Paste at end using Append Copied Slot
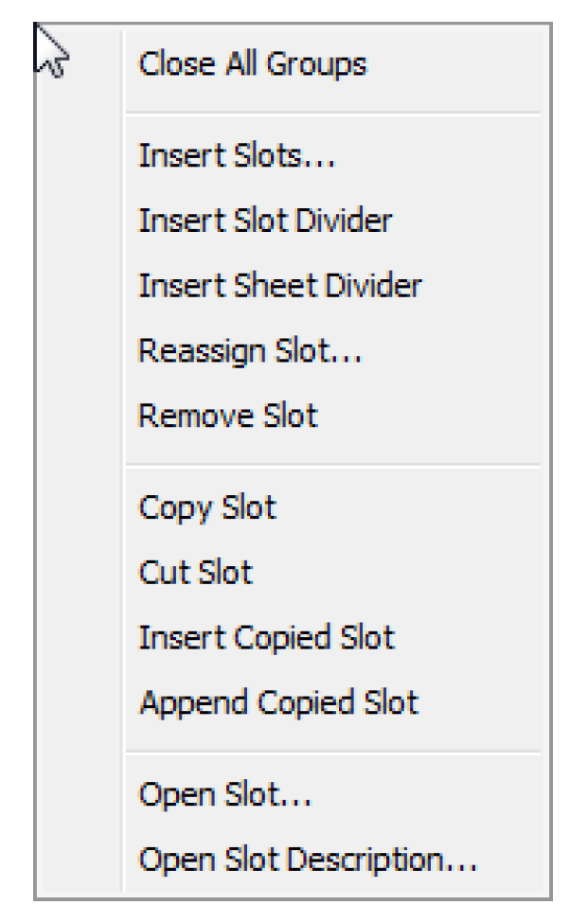 (x=293, y=702)
